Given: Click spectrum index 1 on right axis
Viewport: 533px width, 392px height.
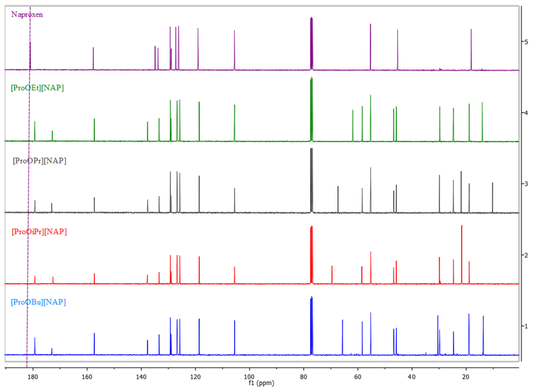Looking at the screenshot, I should click(x=526, y=326).
